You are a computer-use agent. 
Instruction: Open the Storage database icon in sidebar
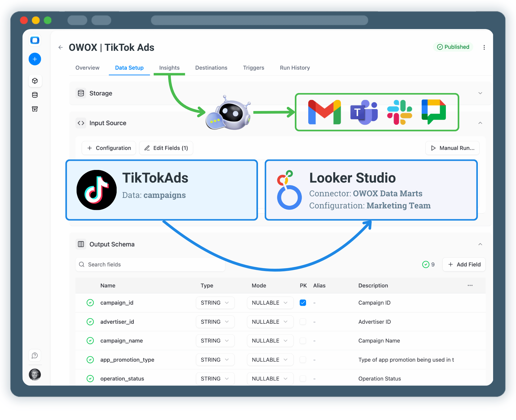coord(35,95)
